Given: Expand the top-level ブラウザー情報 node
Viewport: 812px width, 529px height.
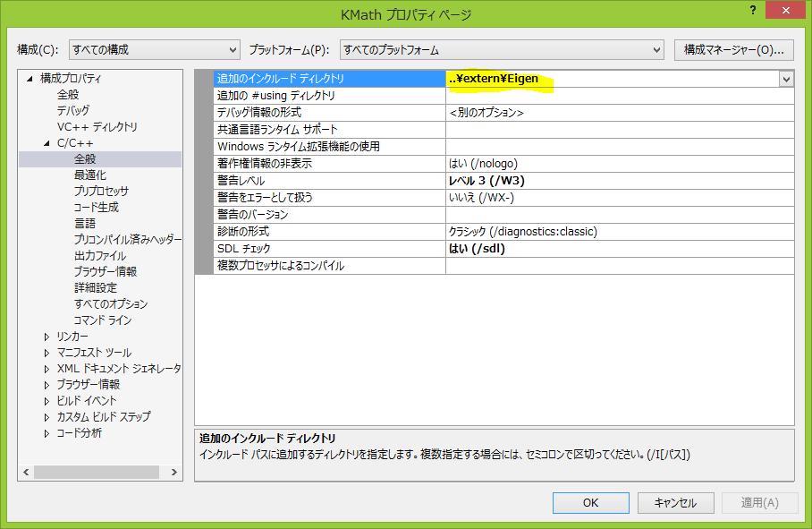Looking at the screenshot, I should pyautogui.click(x=47, y=385).
